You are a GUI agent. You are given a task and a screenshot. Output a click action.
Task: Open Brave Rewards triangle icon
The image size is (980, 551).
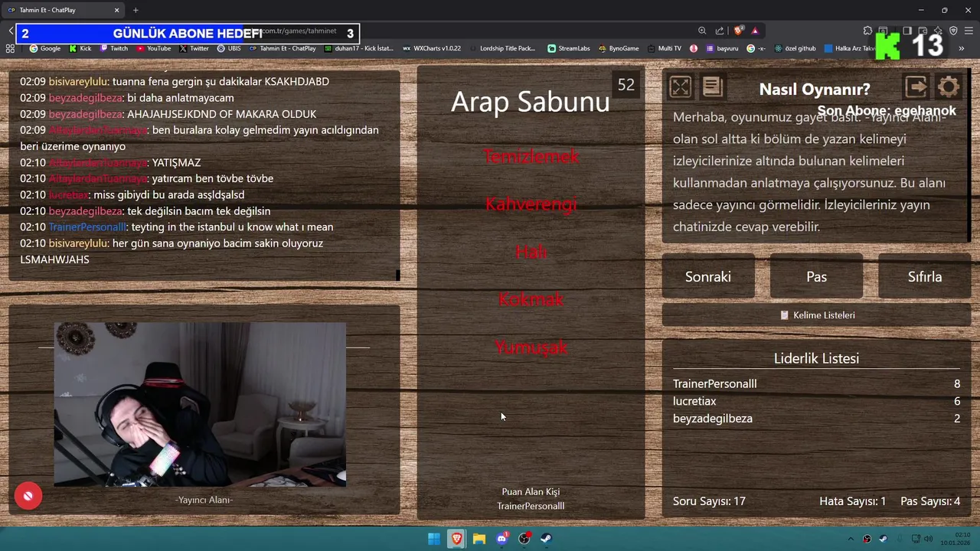[x=755, y=31]
